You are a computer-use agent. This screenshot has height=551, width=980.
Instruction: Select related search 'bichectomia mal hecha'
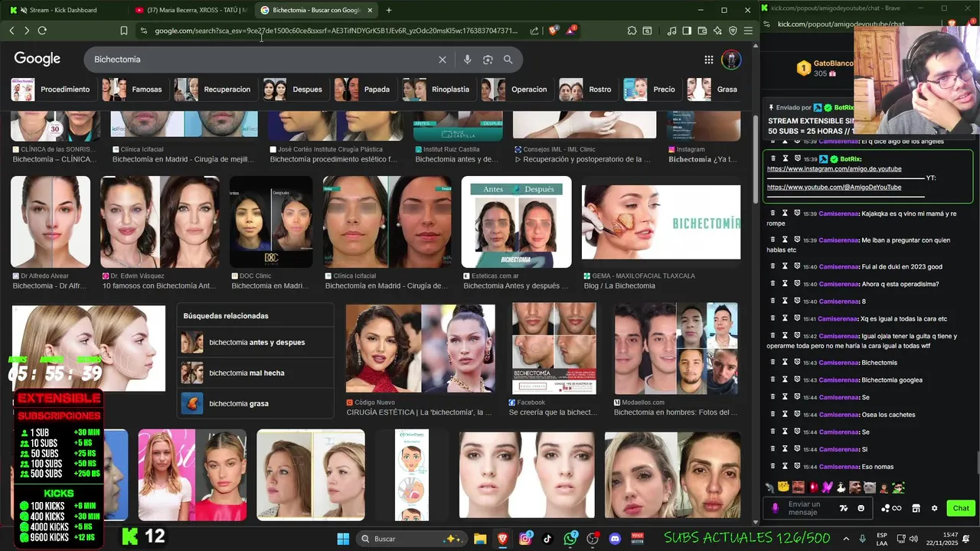pos(256,373)
